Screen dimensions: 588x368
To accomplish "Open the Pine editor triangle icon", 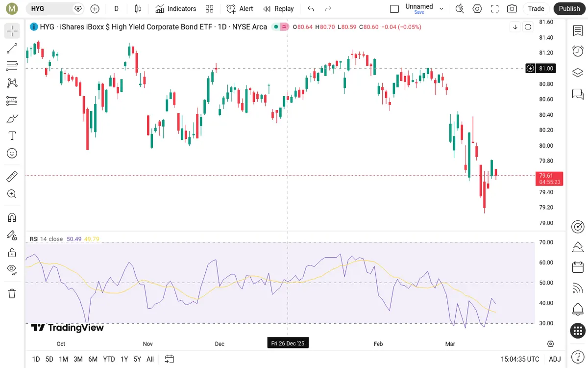I will coord(578,247).
